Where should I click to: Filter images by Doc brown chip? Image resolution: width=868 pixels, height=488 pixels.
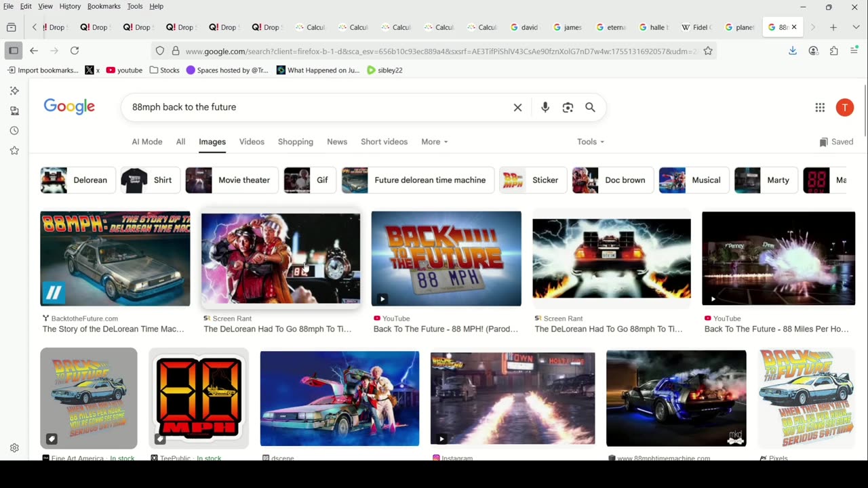pyautogui.click(x=613, y=180)
